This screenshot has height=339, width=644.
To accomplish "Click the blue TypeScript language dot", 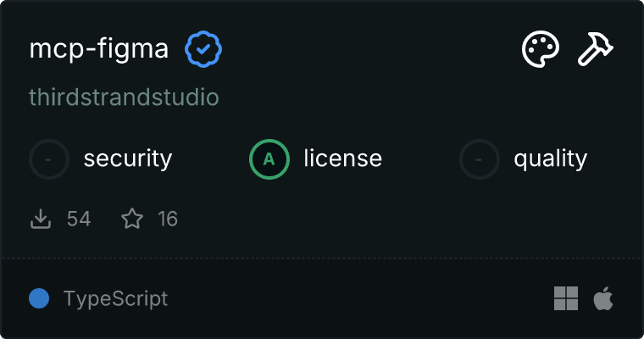I will click(39, 298).
